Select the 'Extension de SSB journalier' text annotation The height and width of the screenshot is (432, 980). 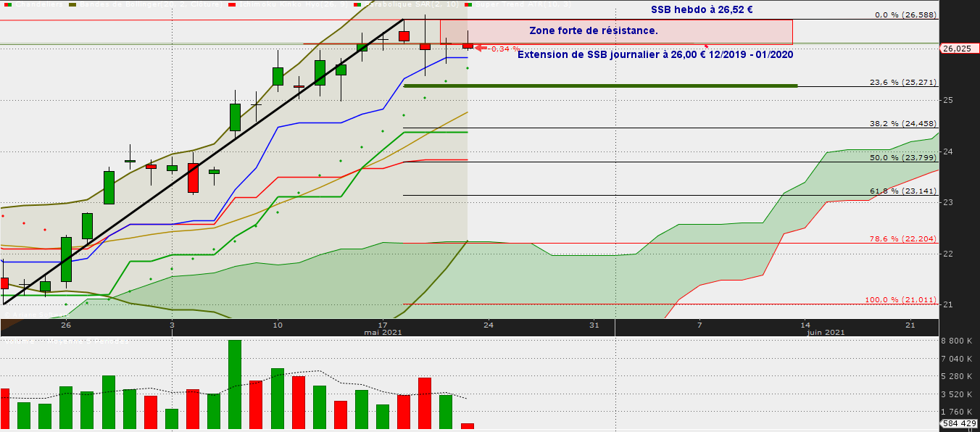click(655, 55)
